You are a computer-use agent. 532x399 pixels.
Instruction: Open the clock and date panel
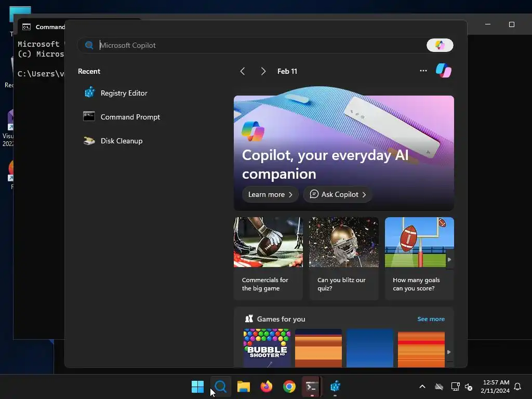pyautogui.click(x=495, y=387)
